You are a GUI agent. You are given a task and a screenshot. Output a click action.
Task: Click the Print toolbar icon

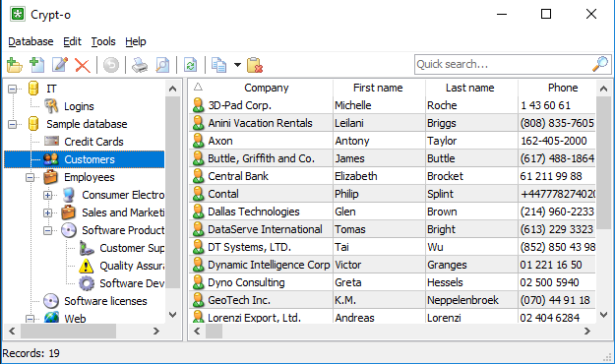[140, 65]
